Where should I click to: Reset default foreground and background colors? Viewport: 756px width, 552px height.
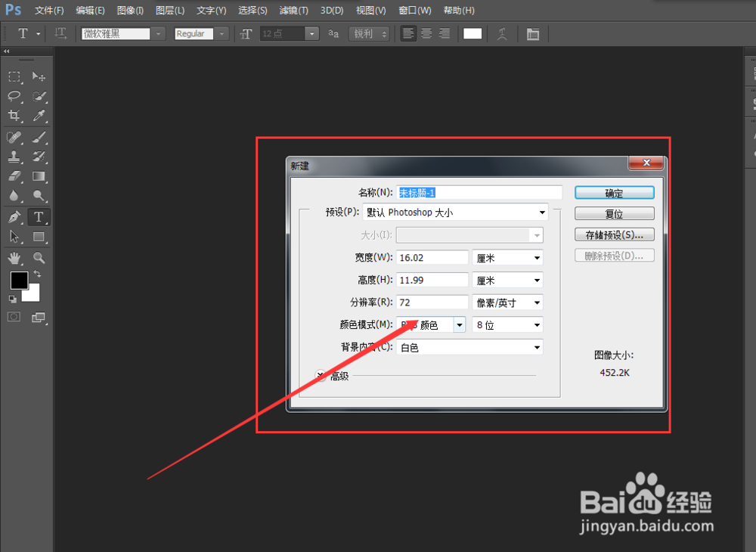click(x=13, y=299)
